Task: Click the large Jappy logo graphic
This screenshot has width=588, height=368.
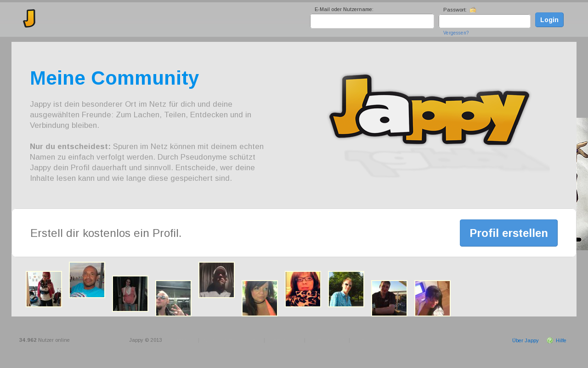Action: [430, 110]
